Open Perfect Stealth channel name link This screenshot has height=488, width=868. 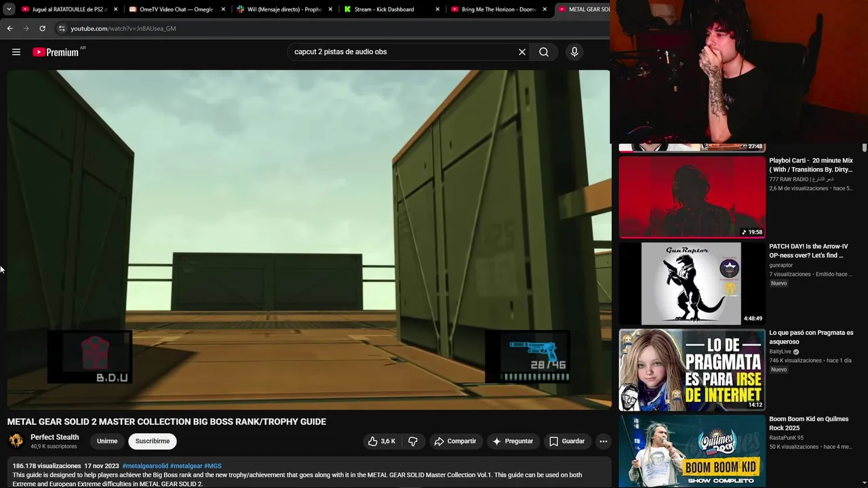point(55,437)
